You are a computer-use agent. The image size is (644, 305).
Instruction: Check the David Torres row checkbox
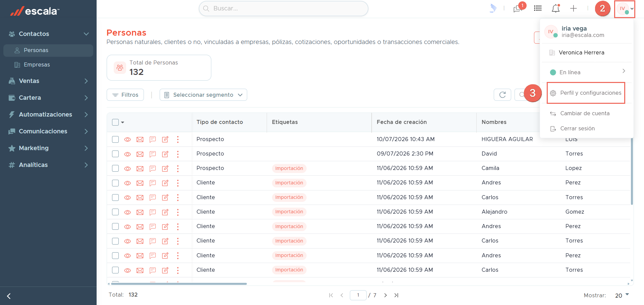(x=115, y=154)
